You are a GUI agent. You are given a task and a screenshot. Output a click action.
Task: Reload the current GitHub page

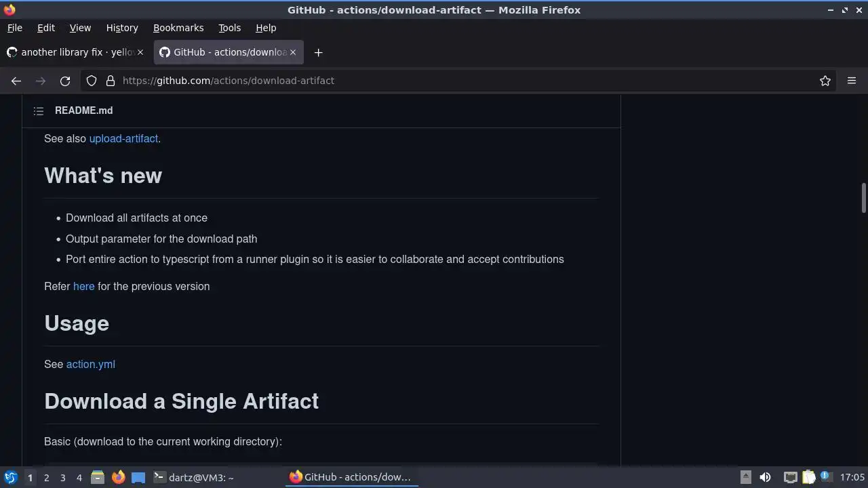tap(65, 81)
